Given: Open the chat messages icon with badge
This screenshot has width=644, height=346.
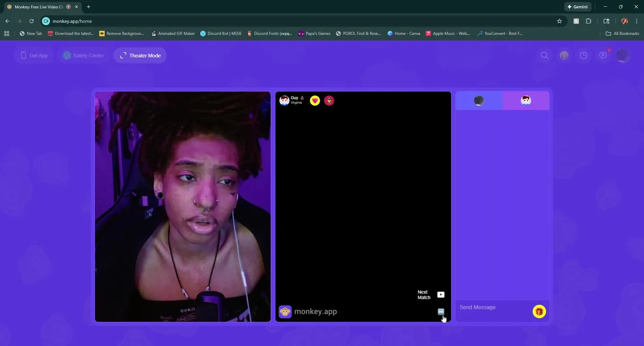Looking at the screenshot, I should tap(603, 55).
